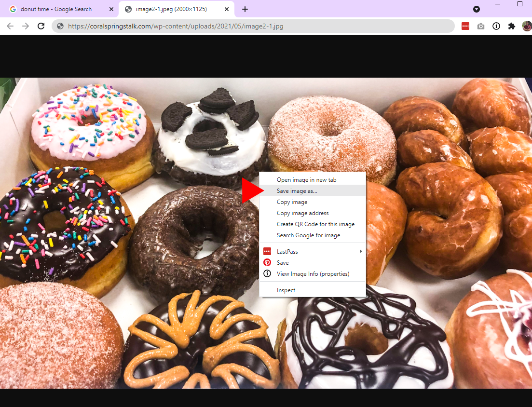Minimize the Chrome window

click(498, 4)
